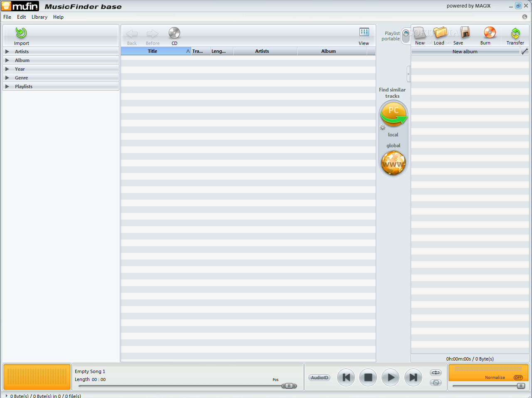Click the Empty Song 1 title
This screenshot has height=398, width=532.
[x=90, y=371]
